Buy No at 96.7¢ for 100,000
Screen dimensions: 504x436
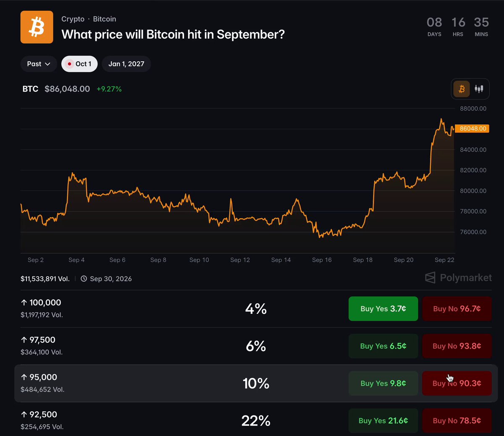457,309
